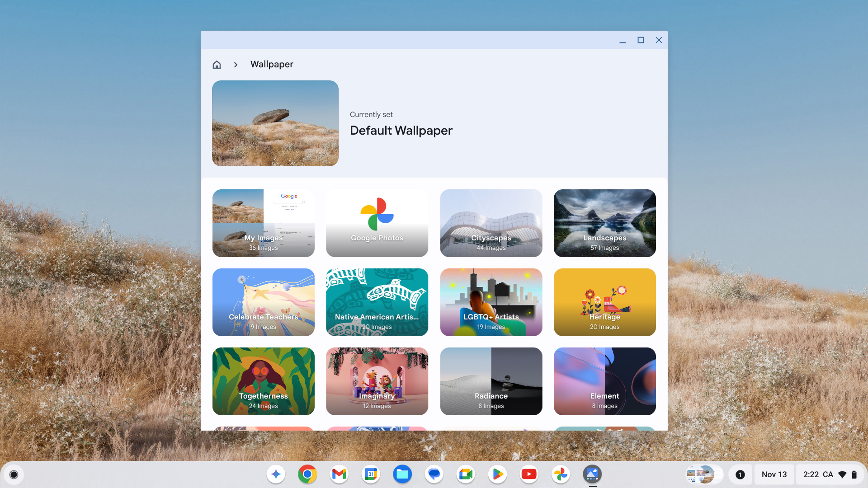Open the Native American Artists collection

[x=377, y=302]
